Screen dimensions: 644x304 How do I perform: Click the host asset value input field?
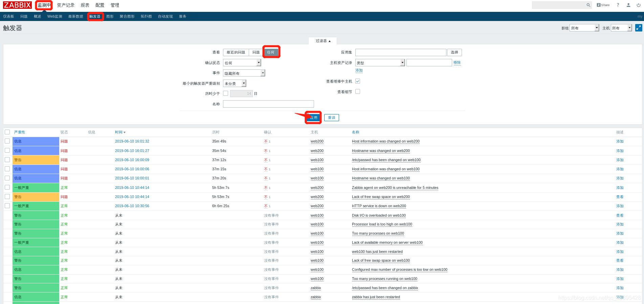point(429,63)
